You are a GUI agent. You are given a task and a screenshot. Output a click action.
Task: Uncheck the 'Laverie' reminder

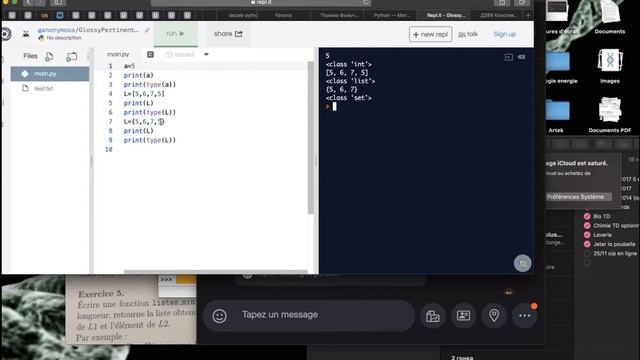coord(587,235)
